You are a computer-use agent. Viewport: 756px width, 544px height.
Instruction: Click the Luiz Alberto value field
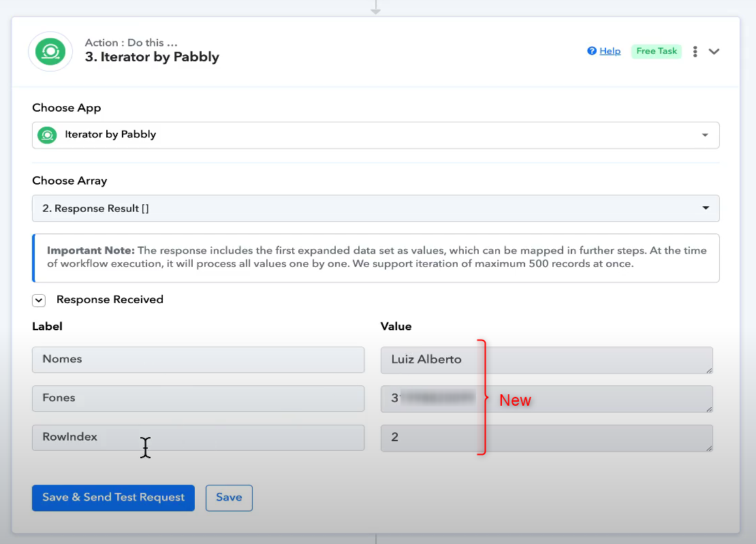click(546, 360)
